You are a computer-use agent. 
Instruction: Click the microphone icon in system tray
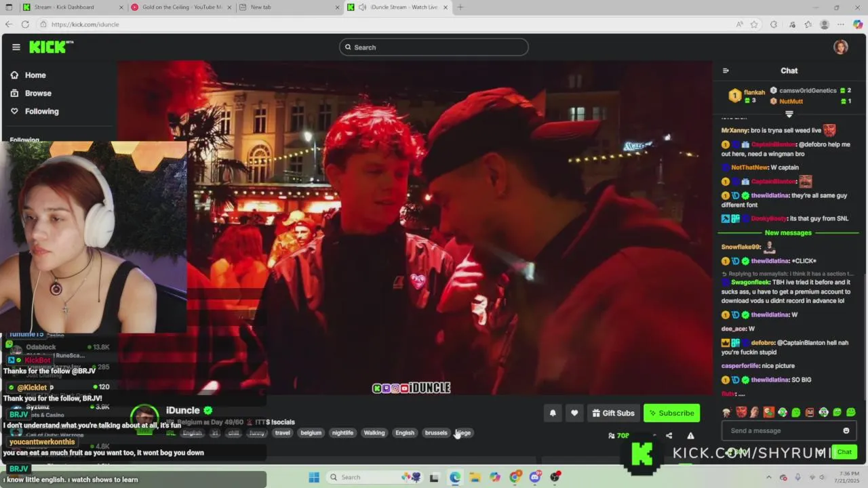click(x=797, y=477)
